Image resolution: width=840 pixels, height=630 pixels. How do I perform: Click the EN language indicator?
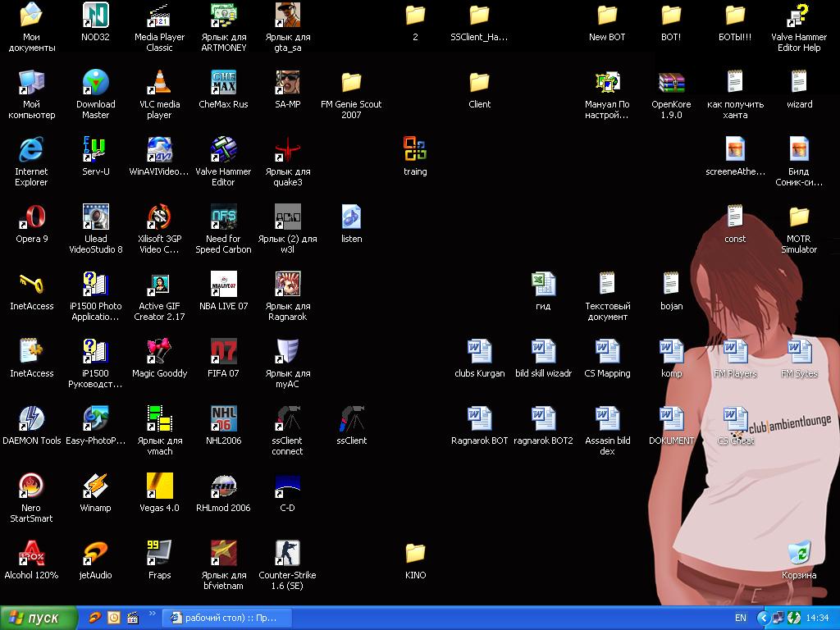click(741, 618)
